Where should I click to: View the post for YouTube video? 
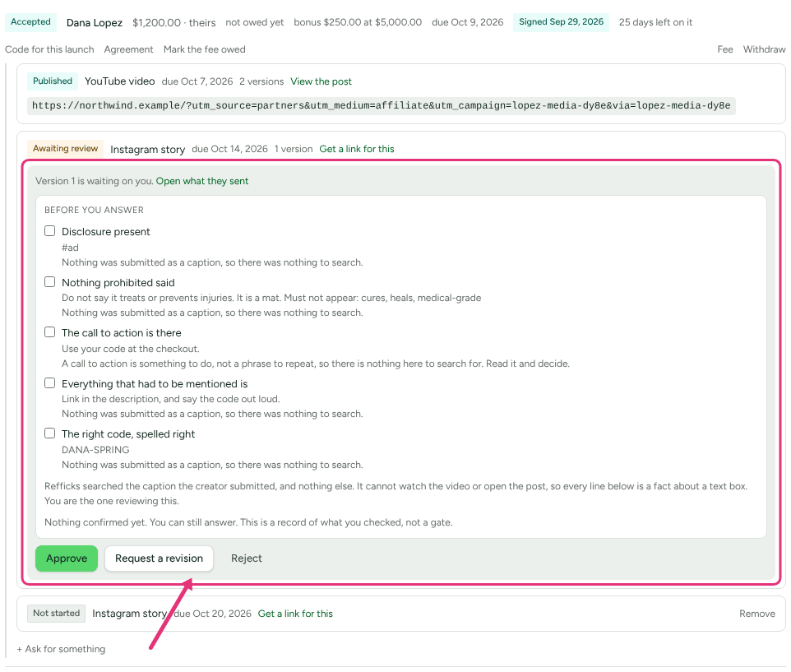coord(321,81)
